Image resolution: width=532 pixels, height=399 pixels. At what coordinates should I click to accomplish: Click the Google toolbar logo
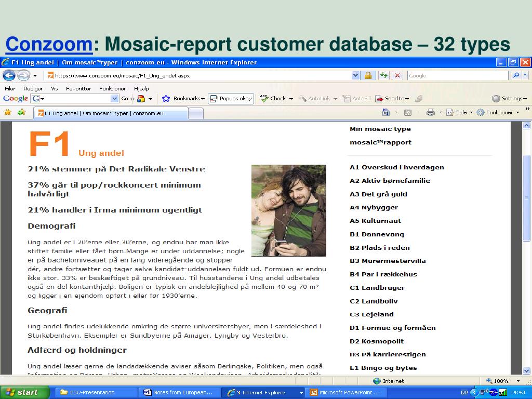pos(15,98)
